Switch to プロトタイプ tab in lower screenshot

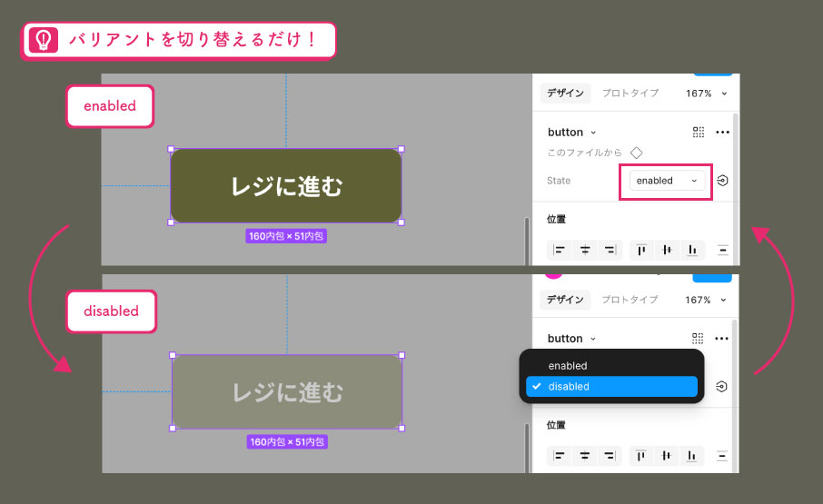coord(630,300)
